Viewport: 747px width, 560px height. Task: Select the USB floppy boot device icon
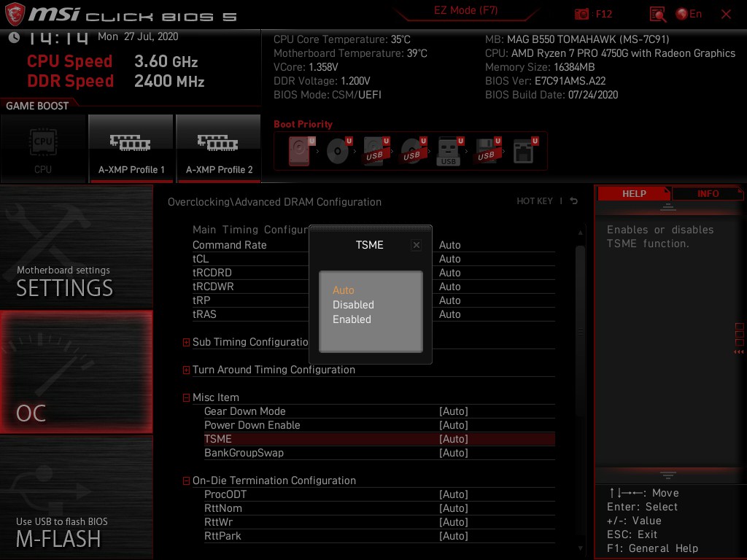(x=487, y=150)
